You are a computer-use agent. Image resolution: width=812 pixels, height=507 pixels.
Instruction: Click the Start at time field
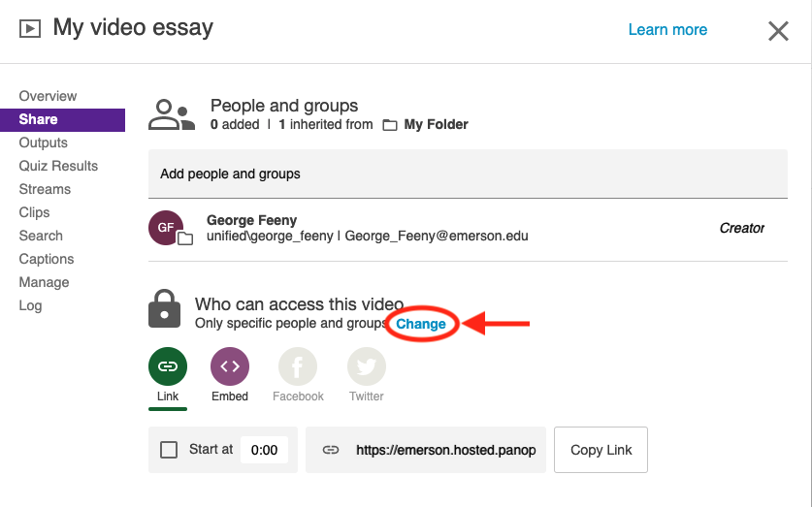click(x=264, y=450)
